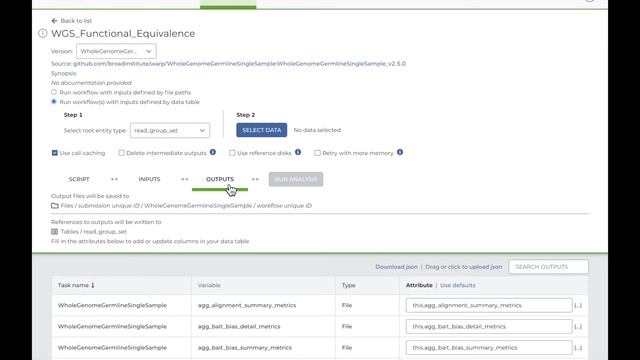Click the folder icon before Files path

55,206
